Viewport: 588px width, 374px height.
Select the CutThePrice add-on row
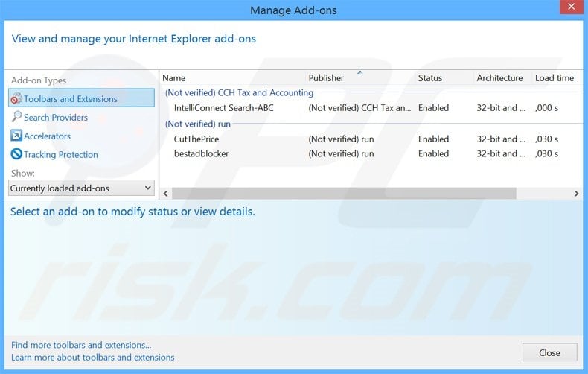(x=371, y=139)
